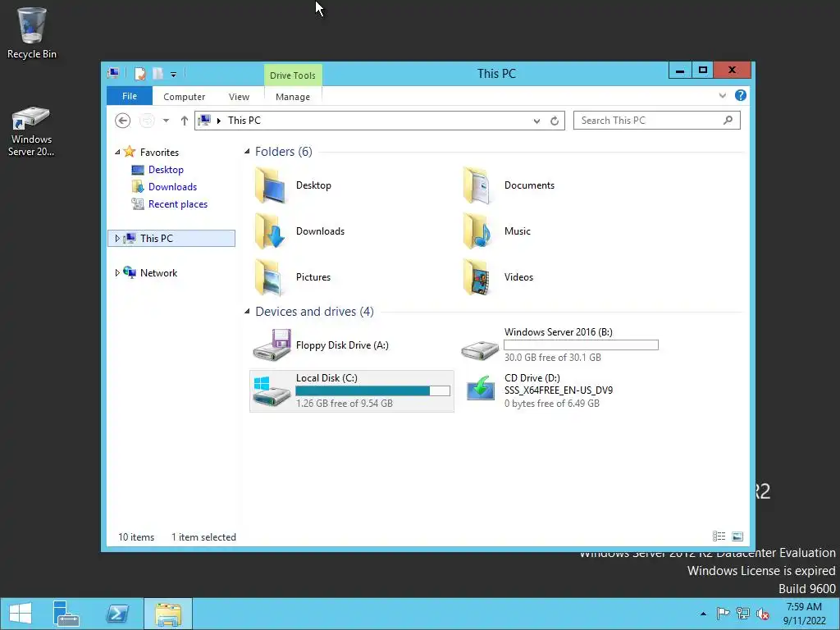Select This PC in navigation pane
Image resolution: width=840 pixels, height=630 pixels.
[x=157, y=239]
